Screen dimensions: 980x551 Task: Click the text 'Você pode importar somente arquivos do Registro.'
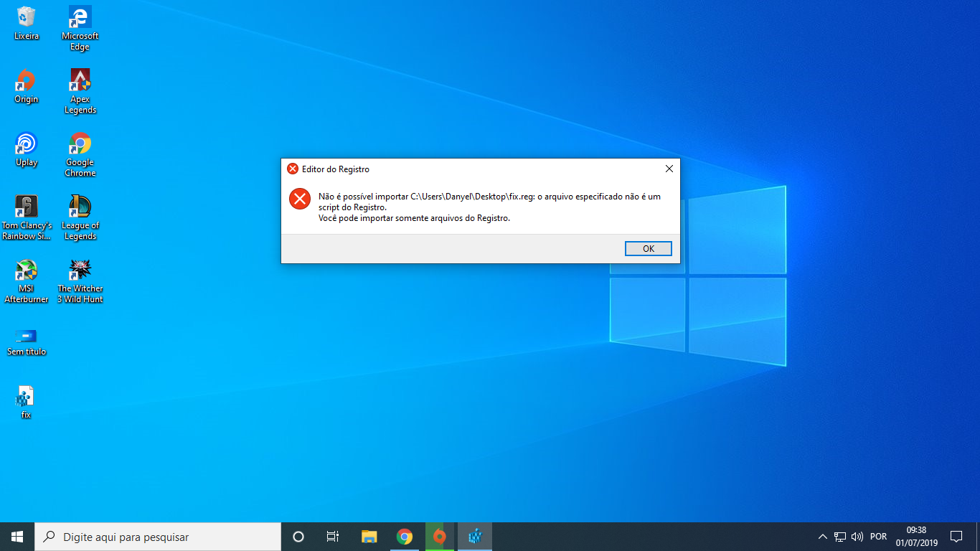[414, 218]
